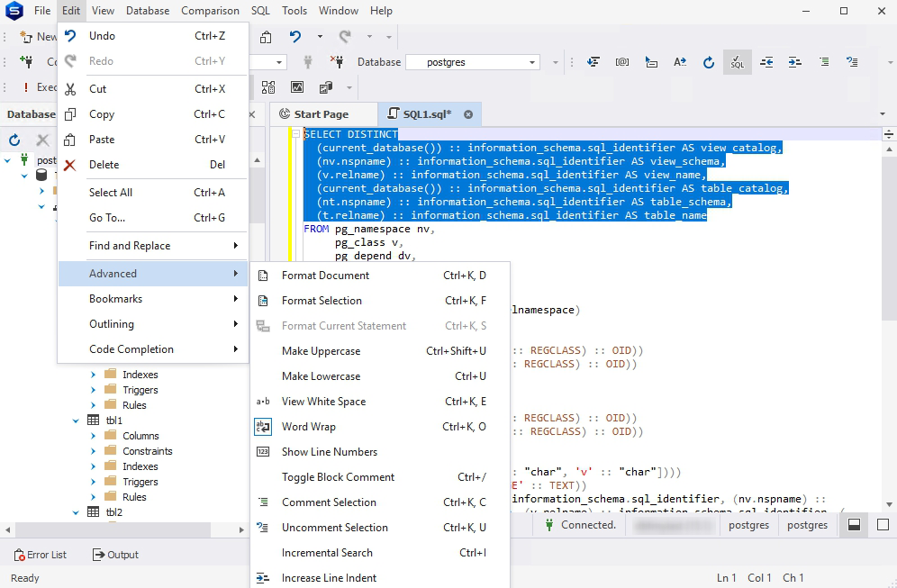Click Paste in Edit menu
897x588 pixels.
tap(153, 139)
